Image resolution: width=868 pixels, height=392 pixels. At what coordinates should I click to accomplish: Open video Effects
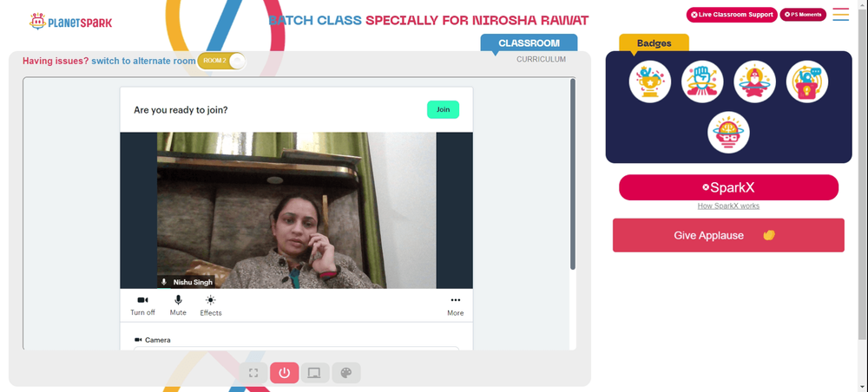coord(211,305)
